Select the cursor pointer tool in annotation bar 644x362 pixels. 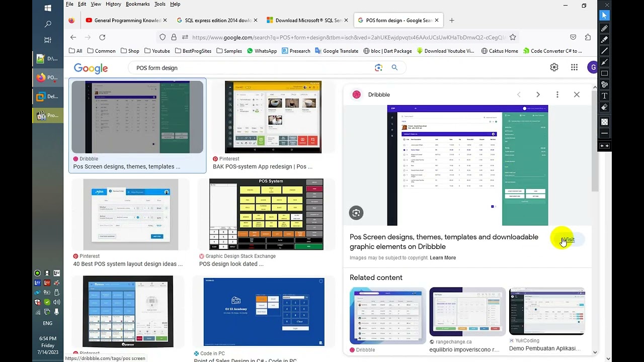[x=604, y=16]
